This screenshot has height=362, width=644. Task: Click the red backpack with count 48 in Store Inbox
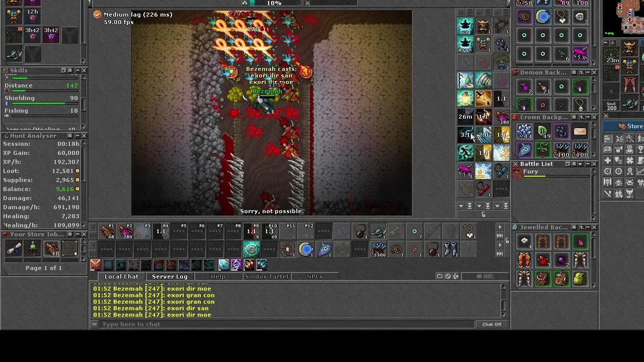point(51,248)
